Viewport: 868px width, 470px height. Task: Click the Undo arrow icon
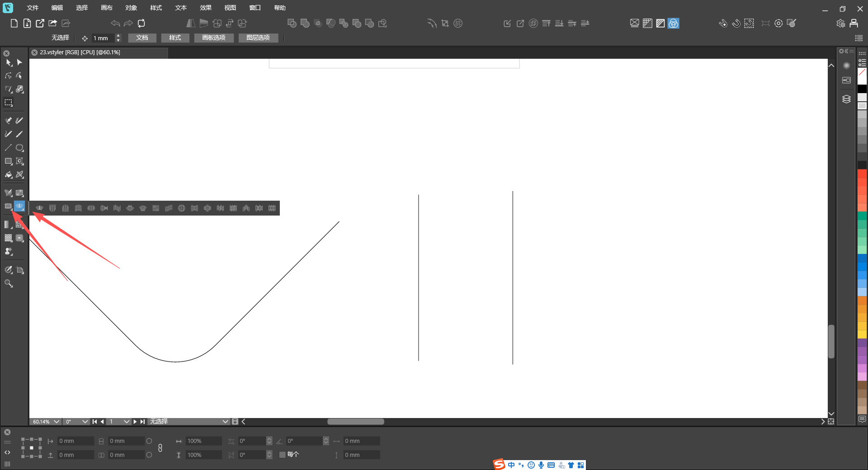click(x=115, y=23)
